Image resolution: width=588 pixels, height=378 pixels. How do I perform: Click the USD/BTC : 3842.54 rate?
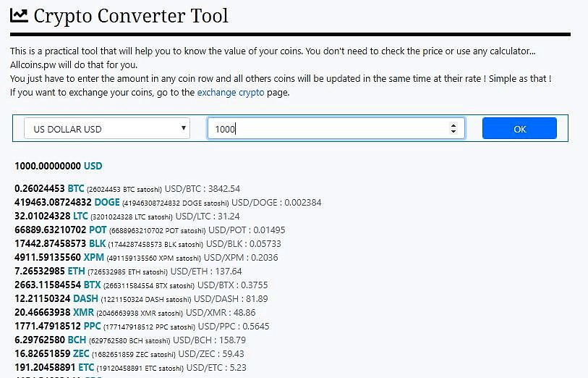(x=202, y=189)
